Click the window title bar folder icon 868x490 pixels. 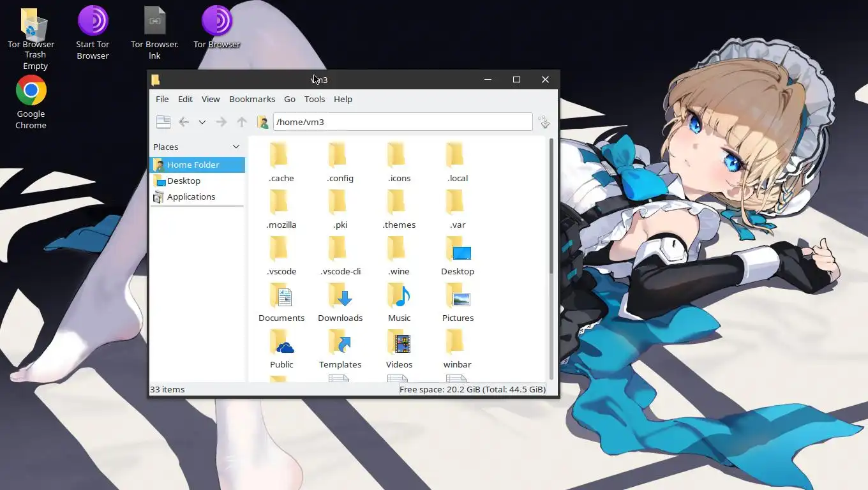click(155, 80)
